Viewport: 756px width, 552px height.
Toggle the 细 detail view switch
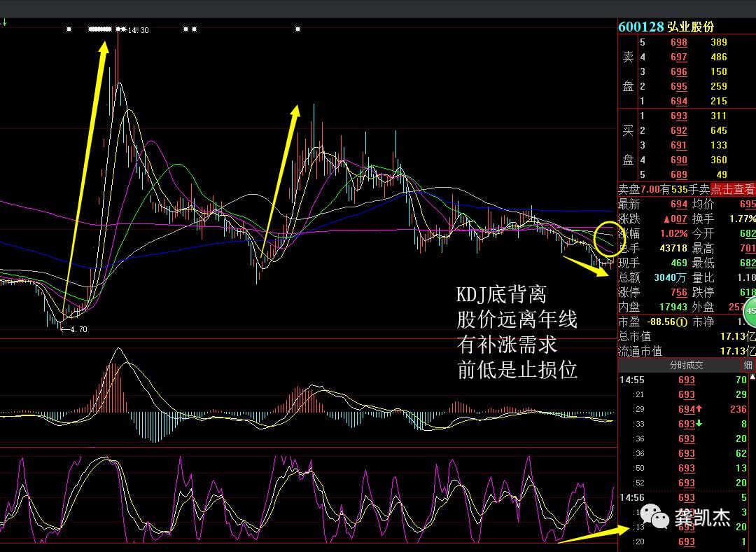pyautogui.click(x=748, y=365)
